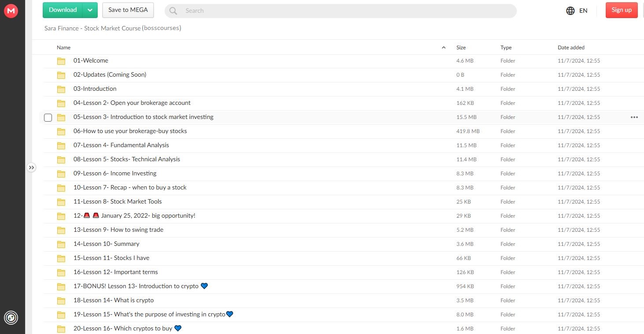Click the green Download button
Viewport: 644px width, 334px height.
pyautogui.click(x=63, y=10)
